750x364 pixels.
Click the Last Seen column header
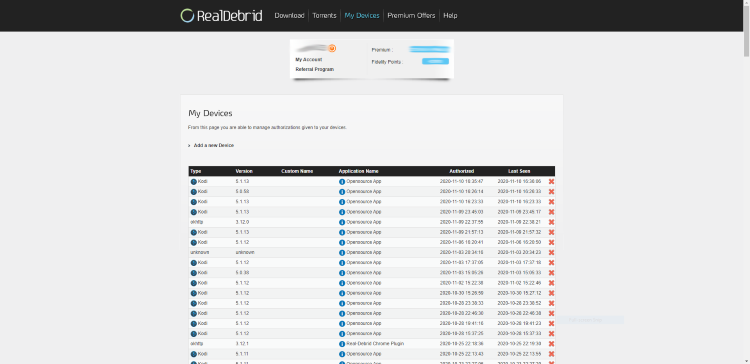pyautogui.click(x=519, y=171)
